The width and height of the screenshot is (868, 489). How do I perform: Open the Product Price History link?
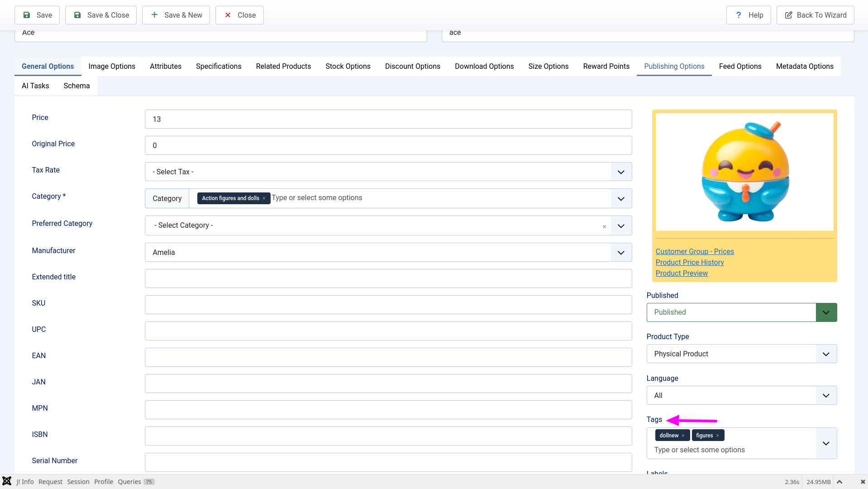pos(690,263)
